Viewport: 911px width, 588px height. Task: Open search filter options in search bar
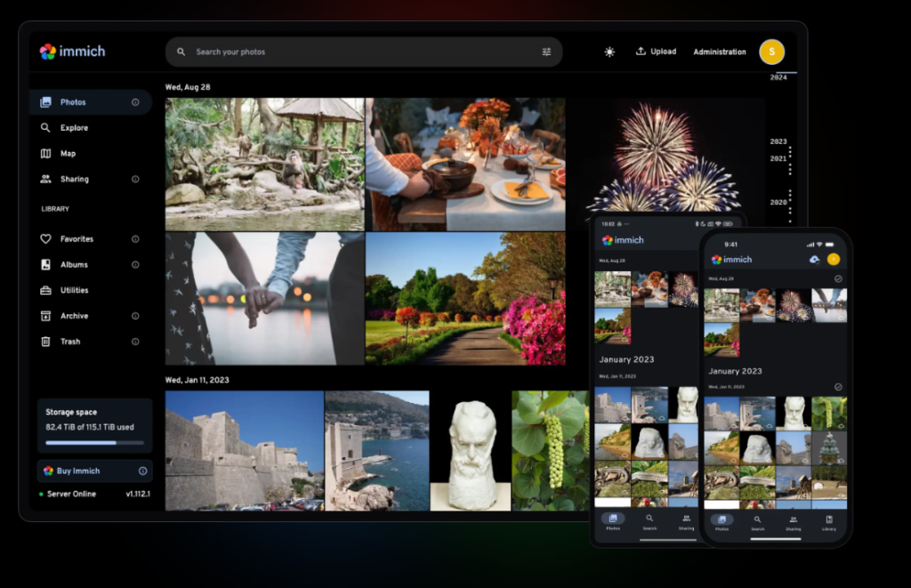pos(546,52)
